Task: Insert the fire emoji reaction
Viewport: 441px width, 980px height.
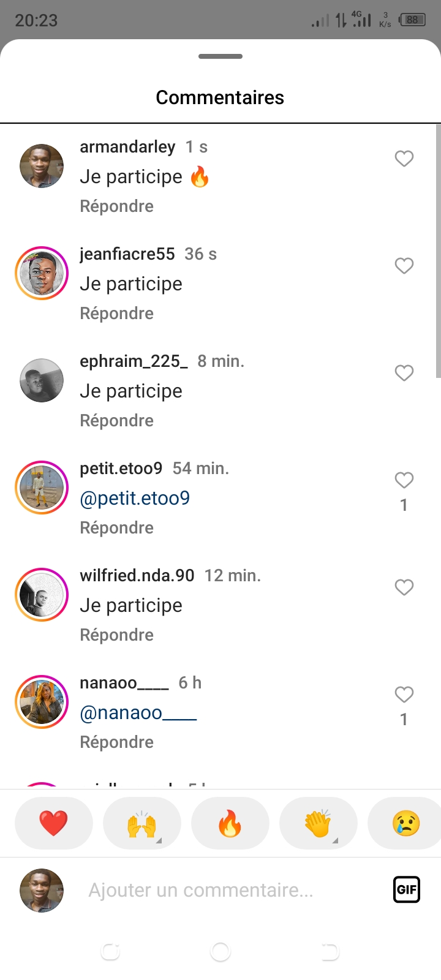Action: pos(230,823)
